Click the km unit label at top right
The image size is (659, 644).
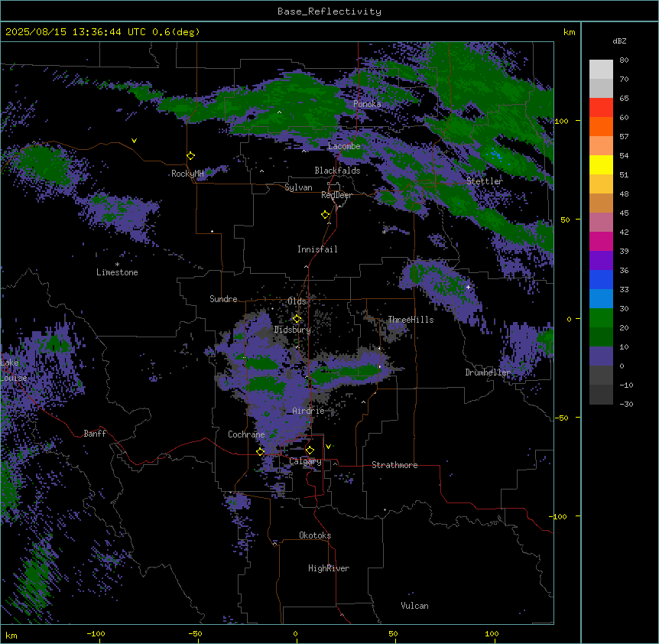click(x=569, y=32)
